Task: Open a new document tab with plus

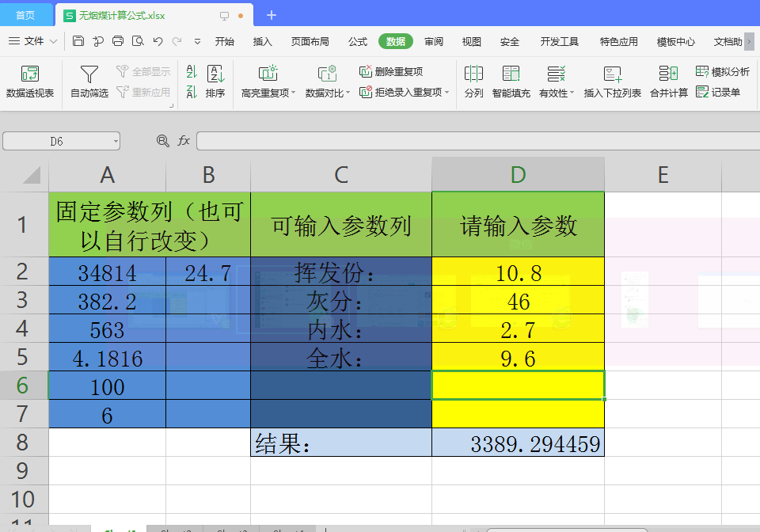Action: (x=272, y=16)
